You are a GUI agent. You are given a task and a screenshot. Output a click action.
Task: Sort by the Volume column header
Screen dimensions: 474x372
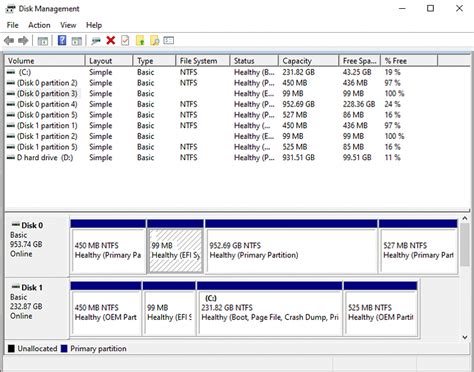(45, 61)
